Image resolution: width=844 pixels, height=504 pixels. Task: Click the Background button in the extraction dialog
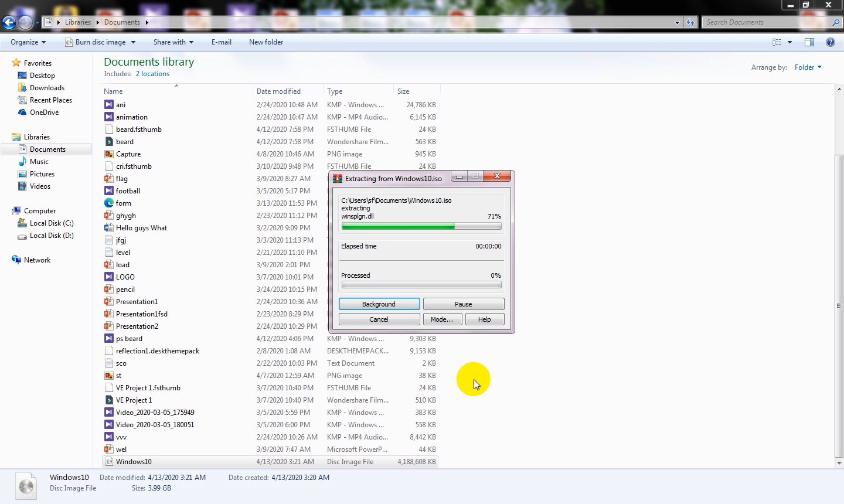[379, 304]
